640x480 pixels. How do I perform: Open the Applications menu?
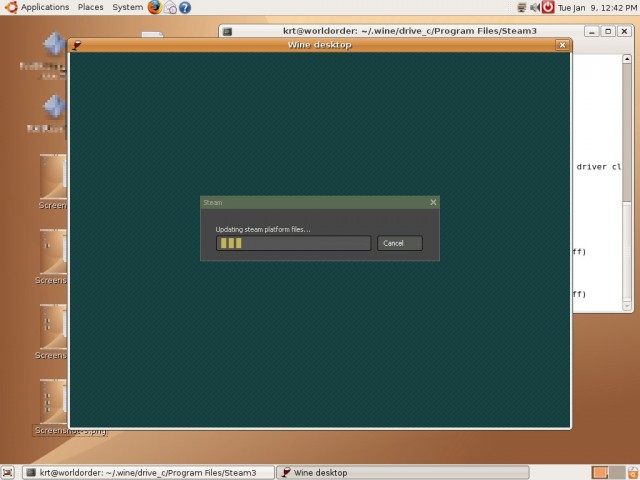click(45, 7)
